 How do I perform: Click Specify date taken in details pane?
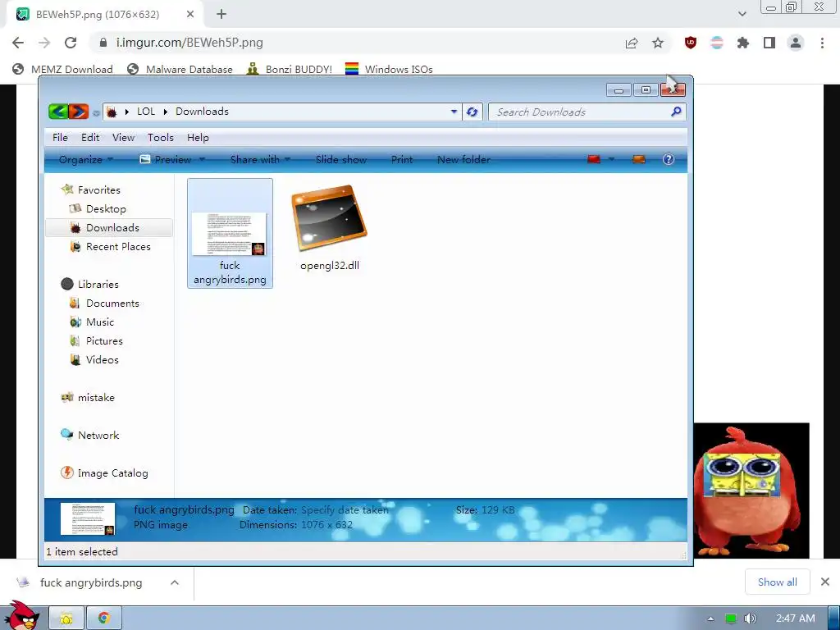[x=345, y=510]
